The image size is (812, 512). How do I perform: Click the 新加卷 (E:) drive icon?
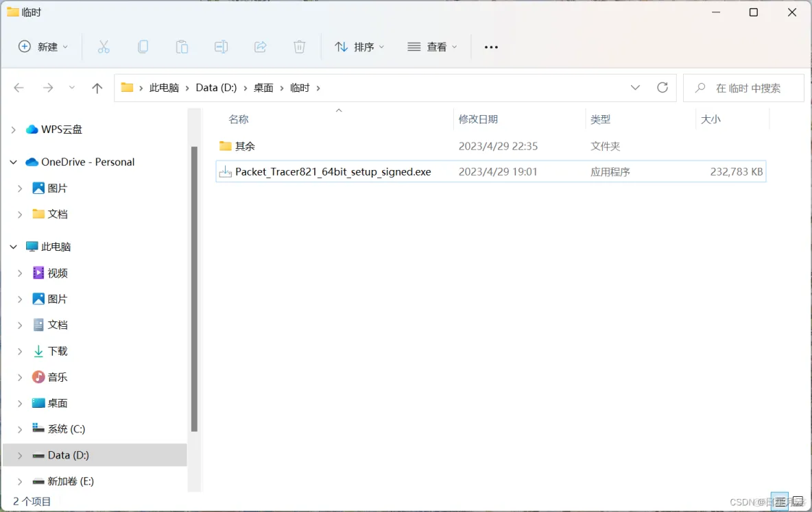coord(38,481)
